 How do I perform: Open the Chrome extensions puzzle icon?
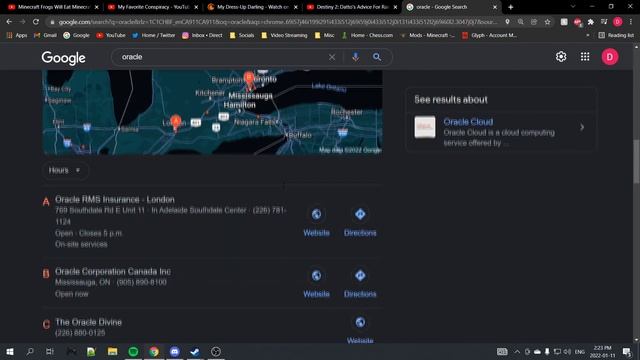click(590, 22)
